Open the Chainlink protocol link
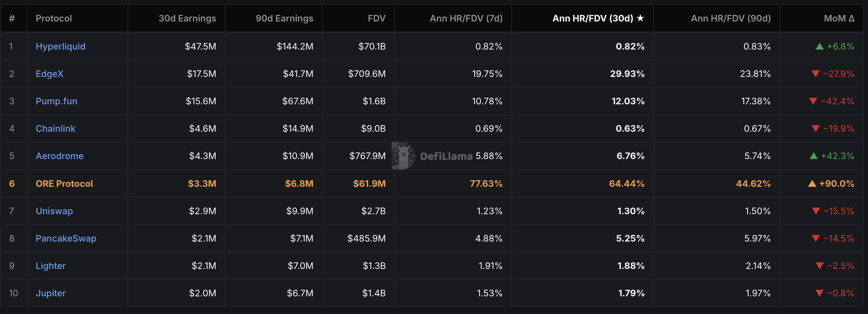 pyautogui.click(x=55, y=129)
